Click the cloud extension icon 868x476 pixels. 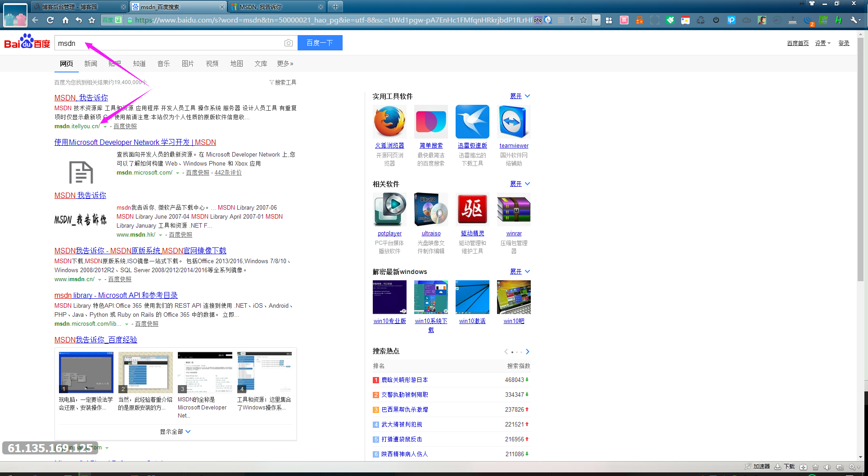pos(746,20)
